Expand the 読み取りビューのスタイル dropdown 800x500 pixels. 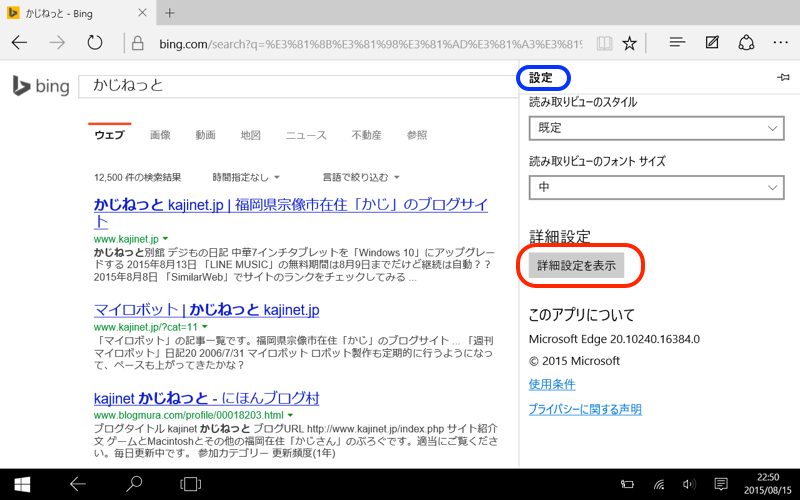pos(656,128)
